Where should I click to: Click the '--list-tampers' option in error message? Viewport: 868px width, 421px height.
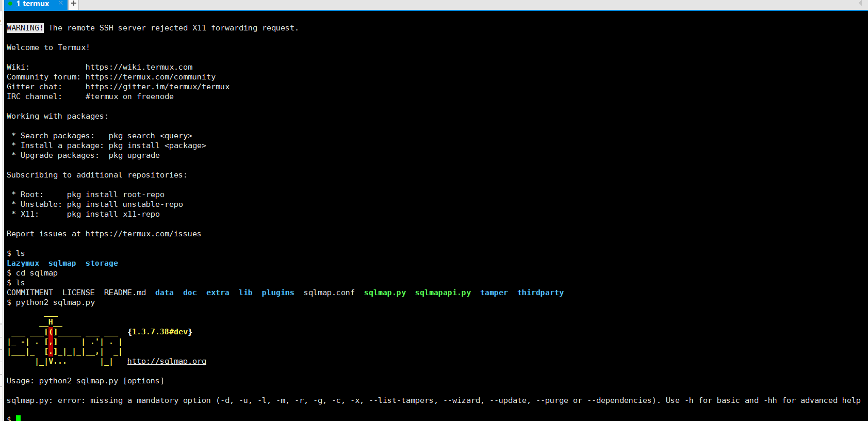click(x=403, y=400)
